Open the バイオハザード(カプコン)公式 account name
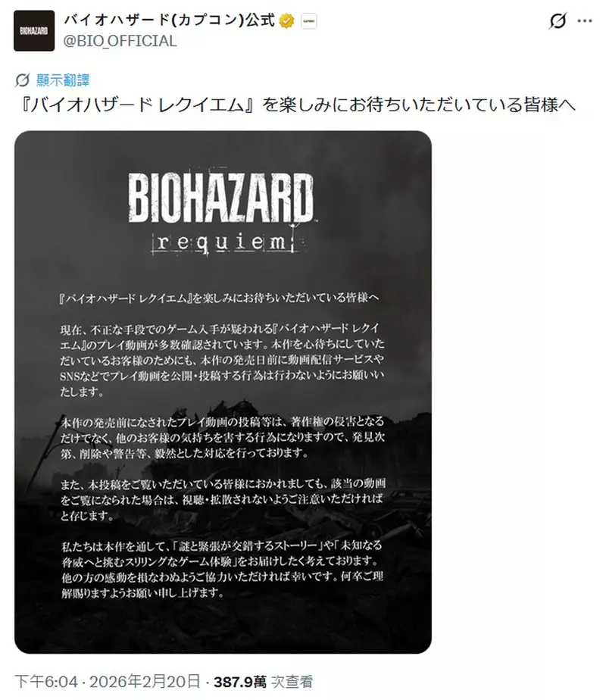 coord(169,20)
